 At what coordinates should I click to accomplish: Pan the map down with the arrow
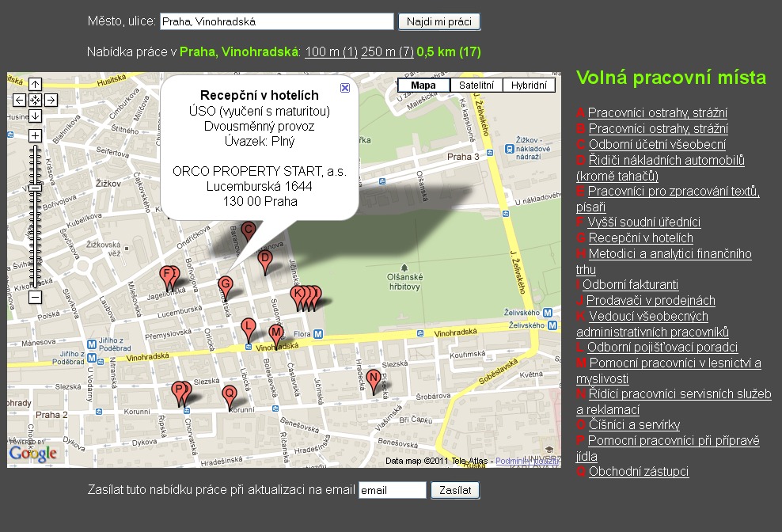pyautogui.click(x=35, y=116)
